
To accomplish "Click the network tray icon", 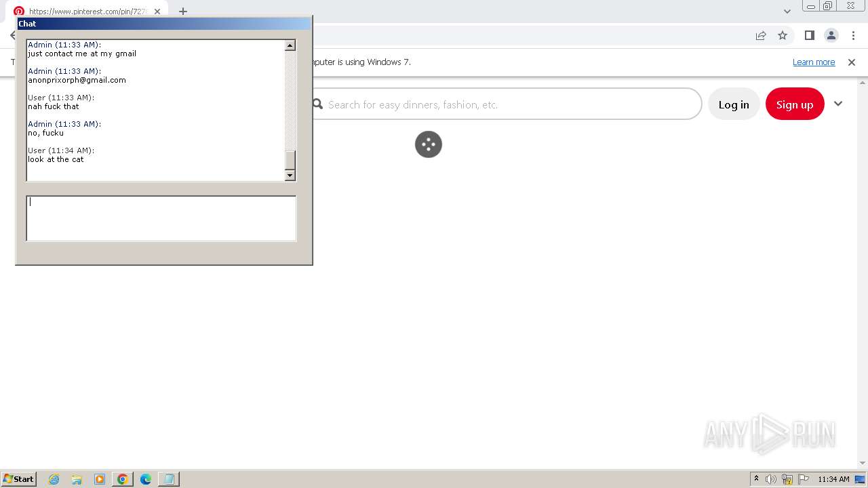I will [x=787, y=479].
